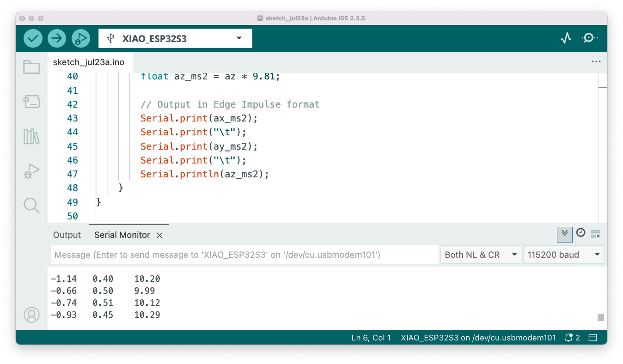Image resolution: width=623 pixels, height=364 pixels.
Task: Click the serial message input field
Action: 244,255
